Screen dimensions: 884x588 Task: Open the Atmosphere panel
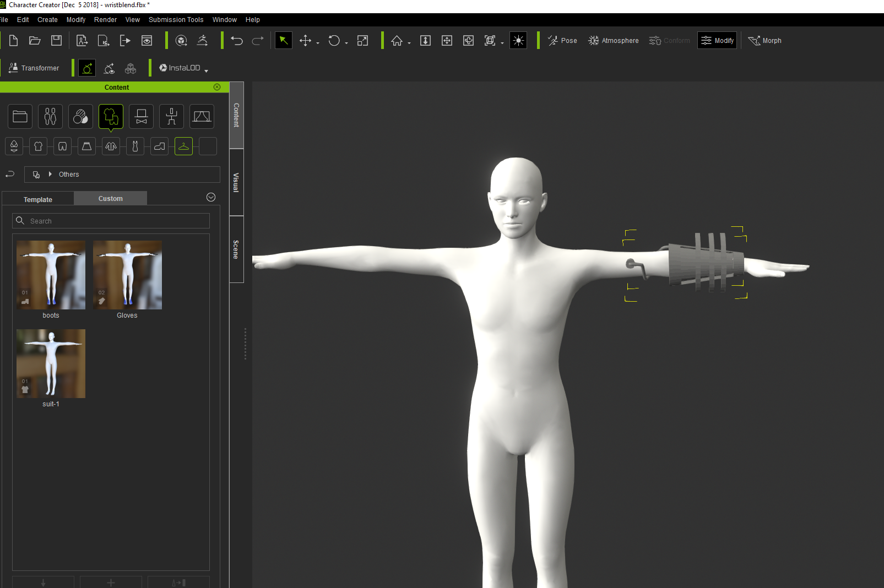pyautogui.click(x=614, y=40)
